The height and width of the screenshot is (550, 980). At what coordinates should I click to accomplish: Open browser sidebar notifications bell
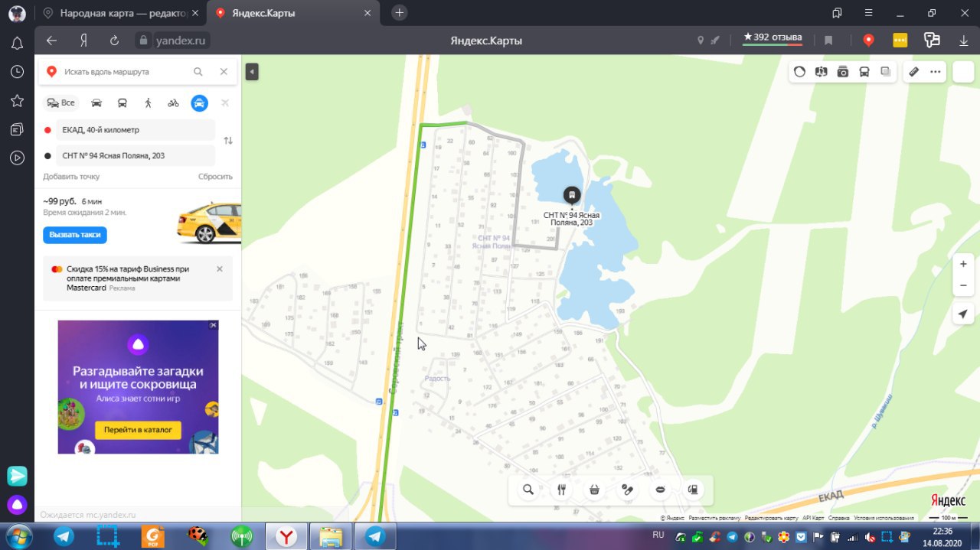tap(17, 44)
